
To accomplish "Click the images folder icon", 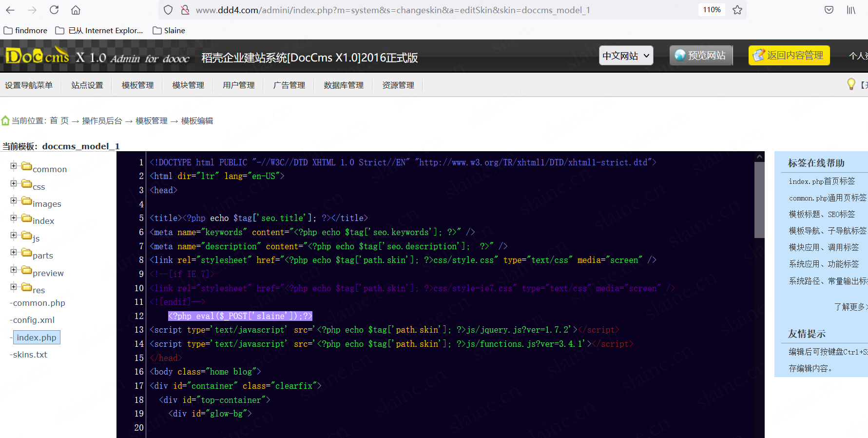I will pos(26,201).
